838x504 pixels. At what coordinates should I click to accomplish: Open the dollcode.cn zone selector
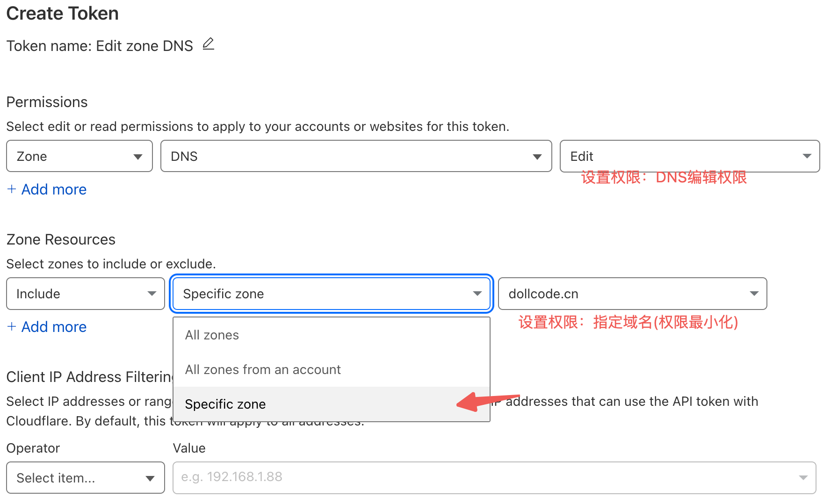tap(632, 294)
